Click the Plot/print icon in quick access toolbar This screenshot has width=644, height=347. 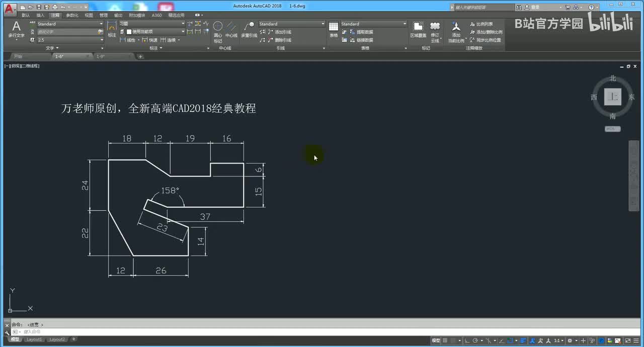54,7
